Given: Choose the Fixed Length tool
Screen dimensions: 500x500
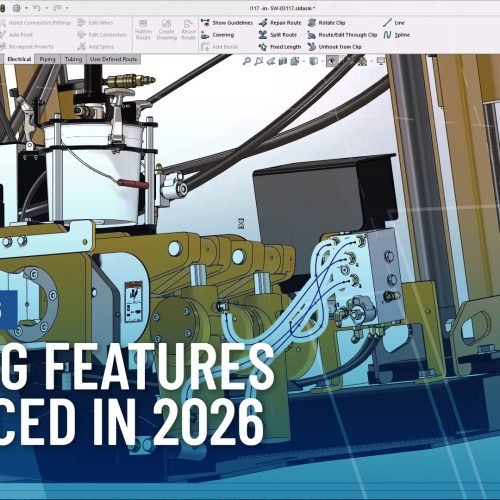Looking at the screenshot, I should pos(280,47).
